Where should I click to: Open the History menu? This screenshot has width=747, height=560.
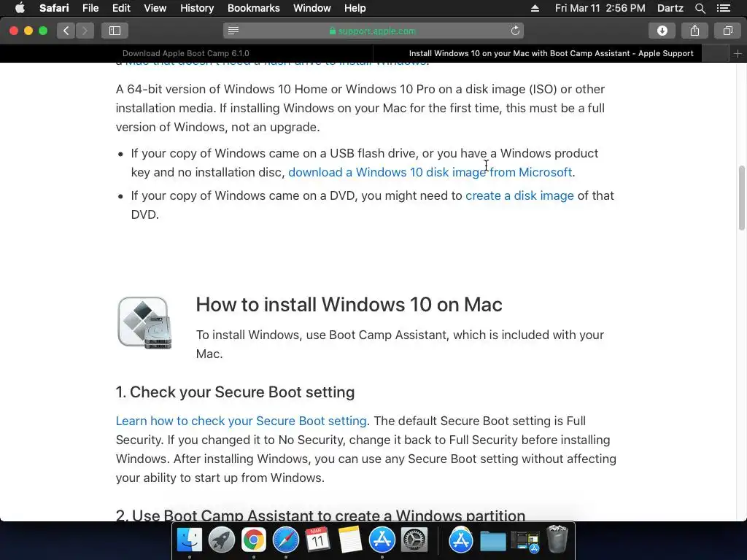(x=197, y=8)
